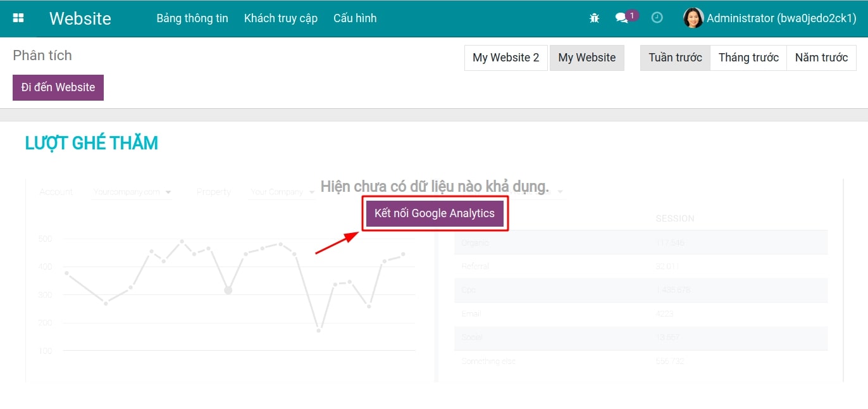Click the Website app title

pyautogui.click(x=80, y=18)
